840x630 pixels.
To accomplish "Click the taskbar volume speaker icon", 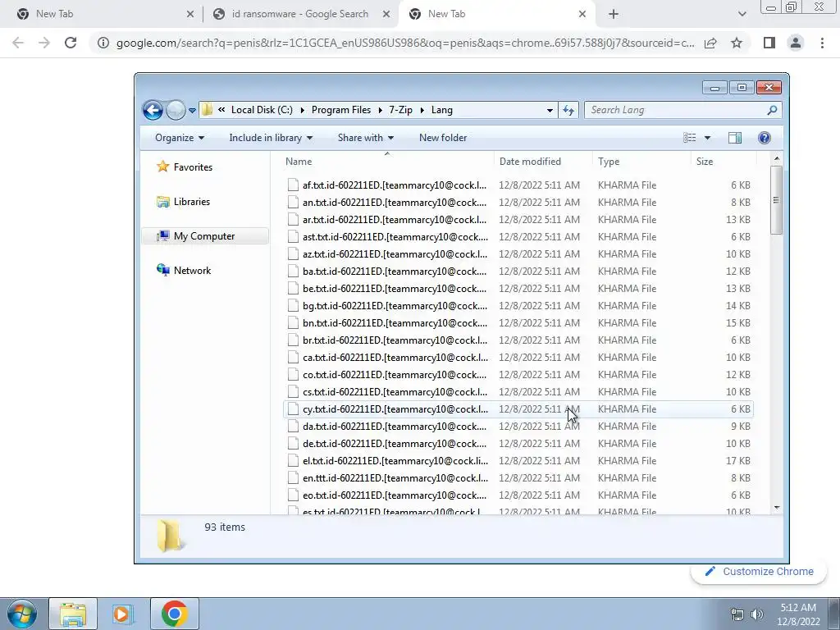I will [x=757, y=614].
